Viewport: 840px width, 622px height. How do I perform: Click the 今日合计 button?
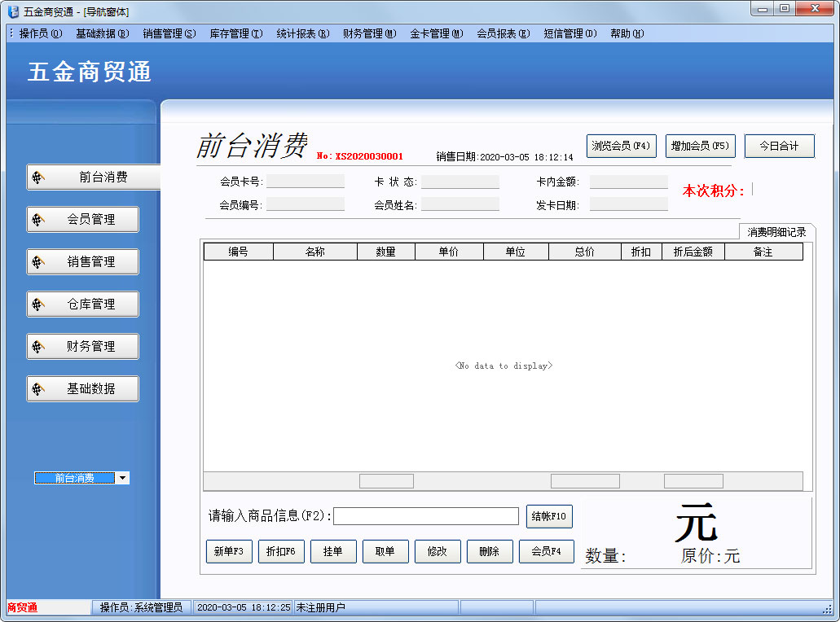[780, 146]
